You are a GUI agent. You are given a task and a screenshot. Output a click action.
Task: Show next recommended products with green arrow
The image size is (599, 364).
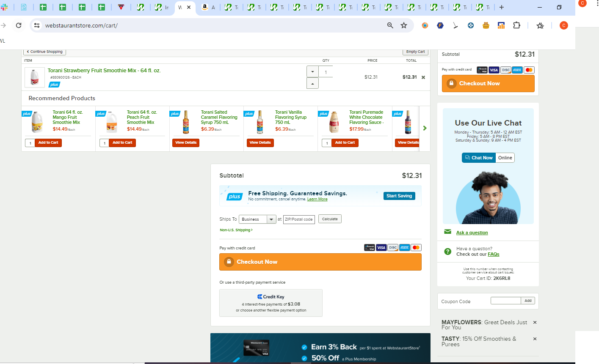pyautogui.click(x=425, y=128)
